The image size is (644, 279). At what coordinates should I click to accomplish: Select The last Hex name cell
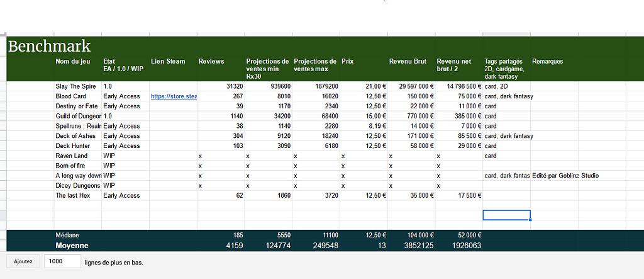tap(77, 195)
